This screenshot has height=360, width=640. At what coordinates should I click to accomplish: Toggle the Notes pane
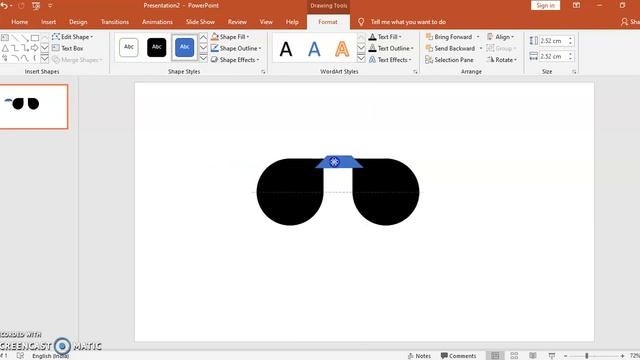pyautogui.click(x=419, y=356)
